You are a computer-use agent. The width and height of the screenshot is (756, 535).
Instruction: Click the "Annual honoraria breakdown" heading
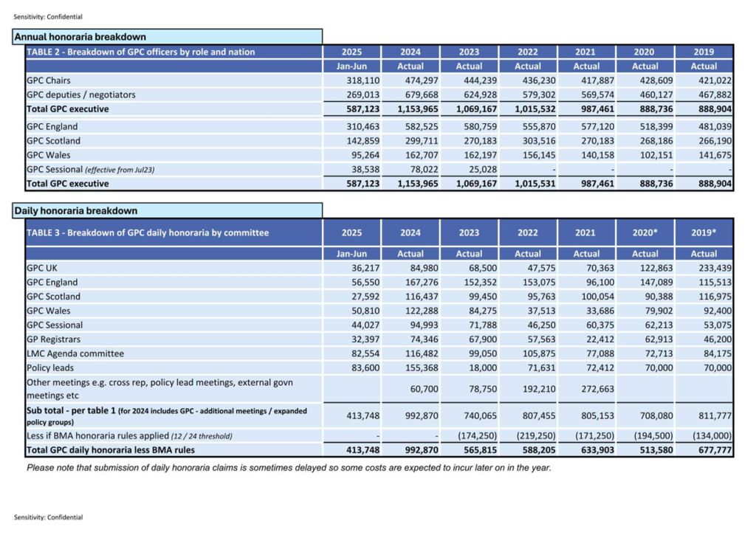pos(80,37)
